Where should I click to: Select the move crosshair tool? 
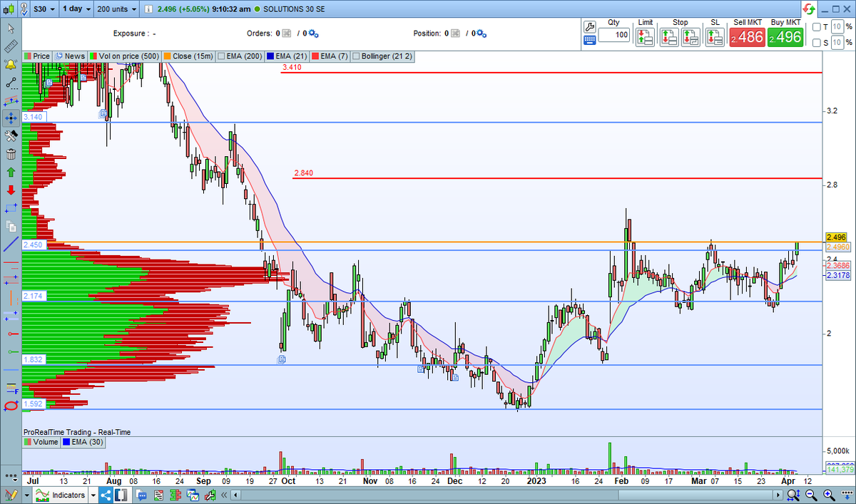click(x=11, y=118)
